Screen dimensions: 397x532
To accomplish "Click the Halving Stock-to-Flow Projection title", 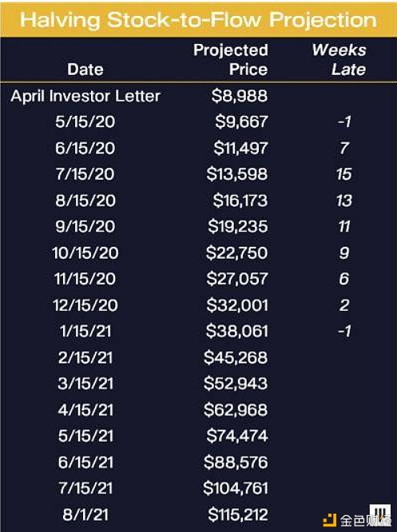I will pos(198,20).
